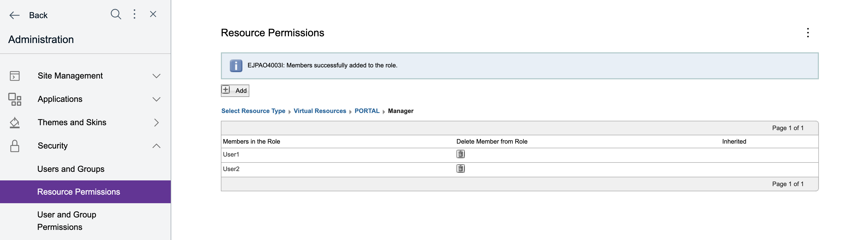Select Resource Permissions menu item
Image resolution: width=868 pixels, height=240 pixels.
pos(79,192)
